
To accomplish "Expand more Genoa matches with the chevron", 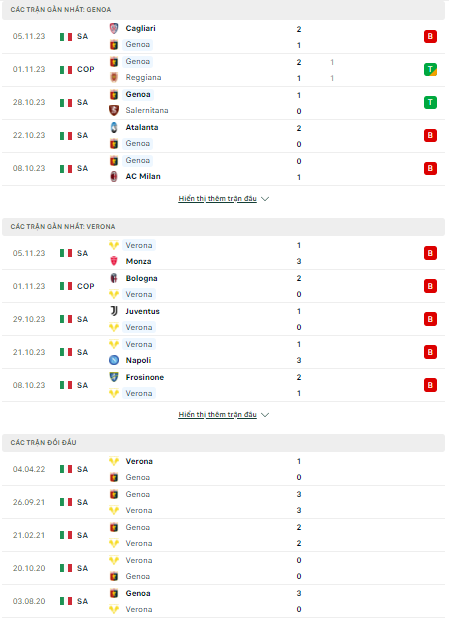I will [x=265, y=199].
